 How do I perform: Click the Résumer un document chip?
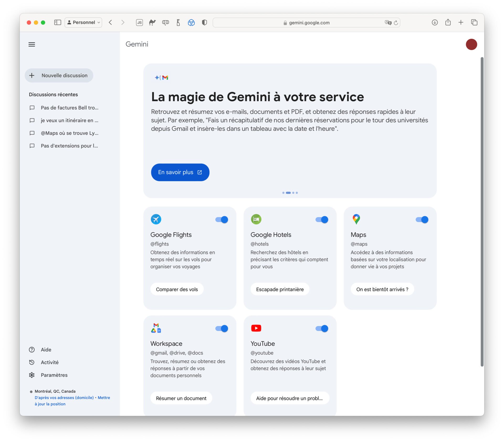[181, 398]
